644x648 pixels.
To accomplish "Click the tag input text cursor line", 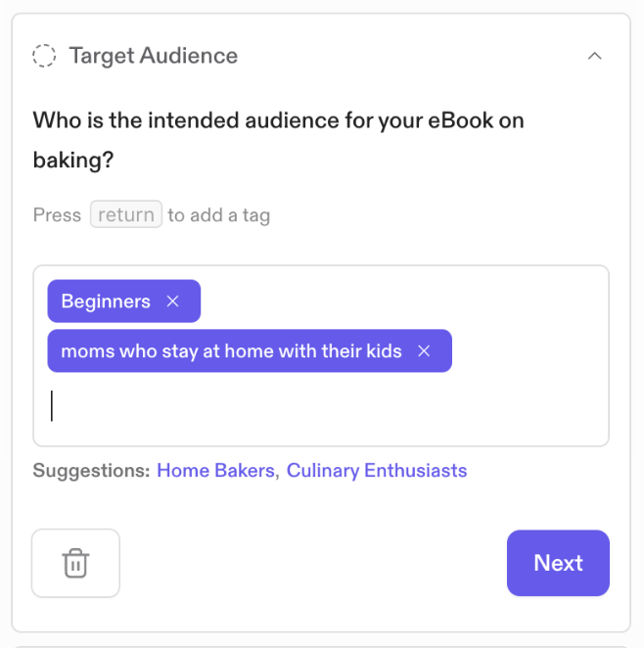I will point(53,405).
